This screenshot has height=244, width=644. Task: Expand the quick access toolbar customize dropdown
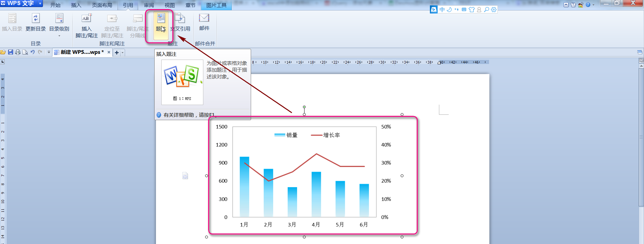pyautogui.click(x=49, y=52)
